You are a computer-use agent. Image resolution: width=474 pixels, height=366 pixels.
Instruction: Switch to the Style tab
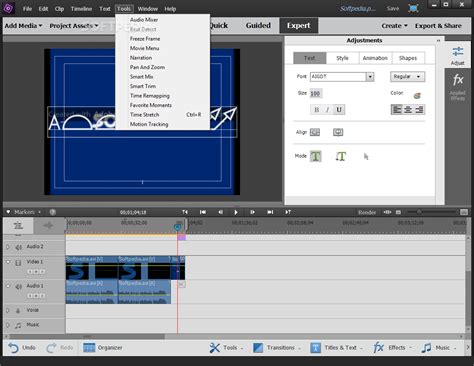point(342,58)
